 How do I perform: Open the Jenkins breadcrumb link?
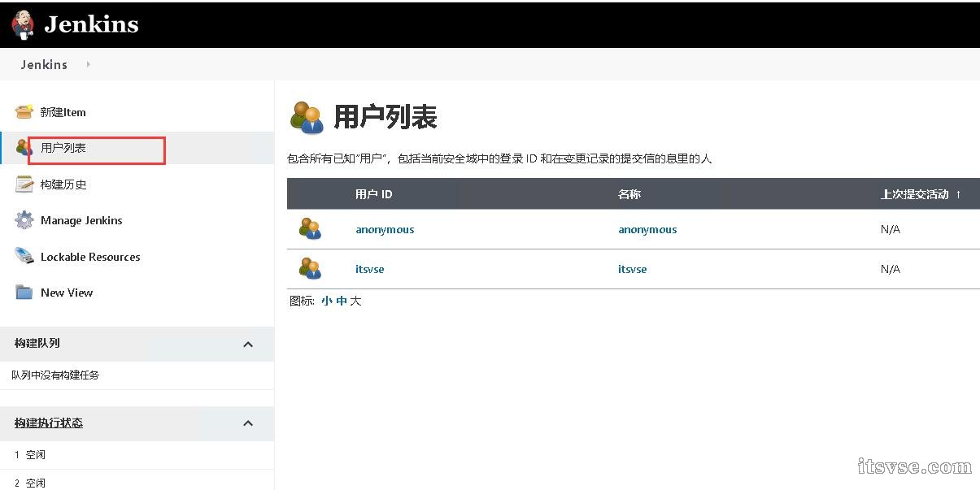pos(44,64)
